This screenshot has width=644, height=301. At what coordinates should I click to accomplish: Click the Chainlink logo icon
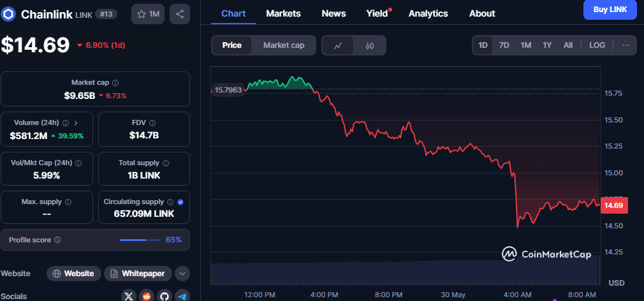tap(8, 15)
